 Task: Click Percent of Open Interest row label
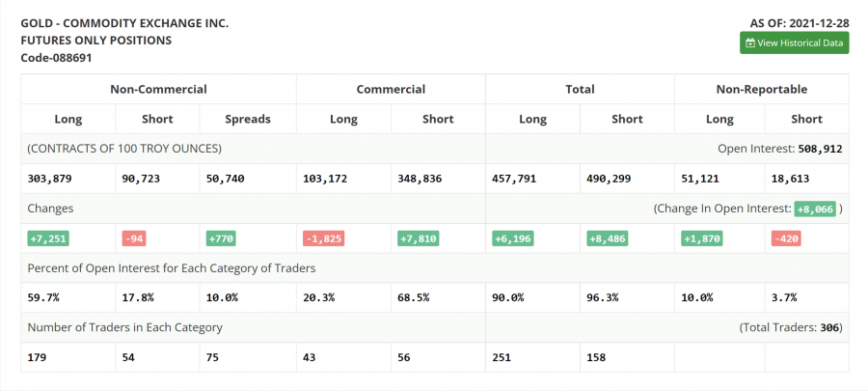[172, 268]
